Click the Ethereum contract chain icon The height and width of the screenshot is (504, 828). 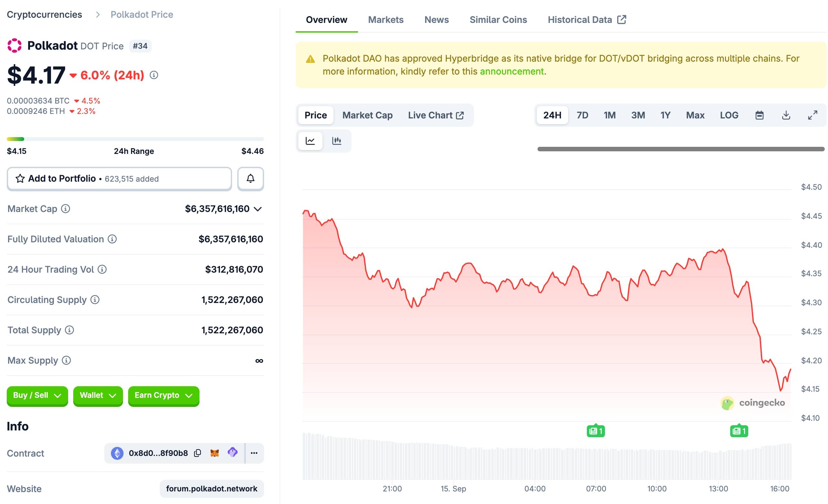(117, 453)
